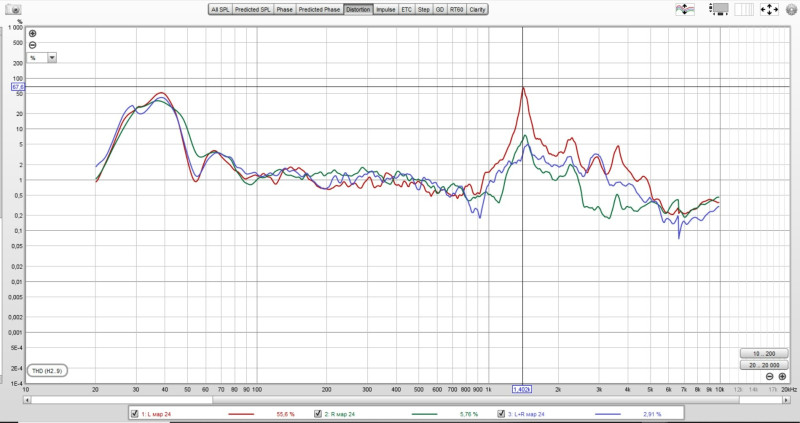Switch to All SPL tab

220,9
